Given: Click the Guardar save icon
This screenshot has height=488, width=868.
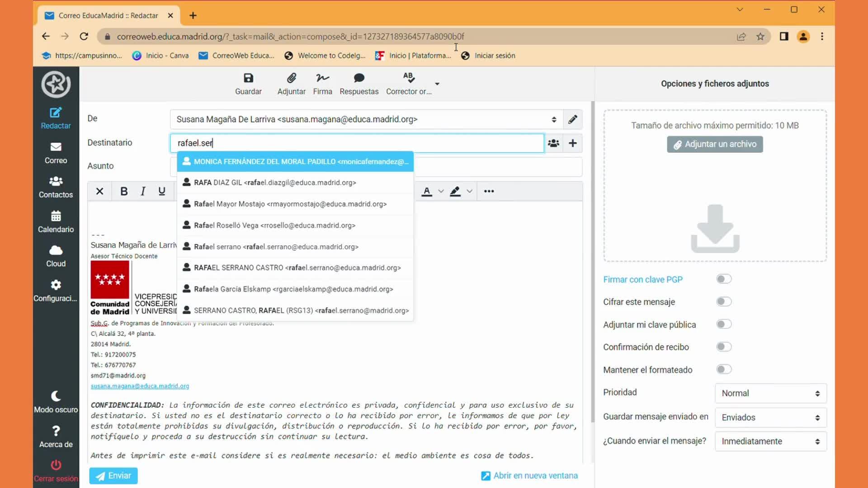Looking at the screenshot, I should pyautogui.click(x=248, y=78).
